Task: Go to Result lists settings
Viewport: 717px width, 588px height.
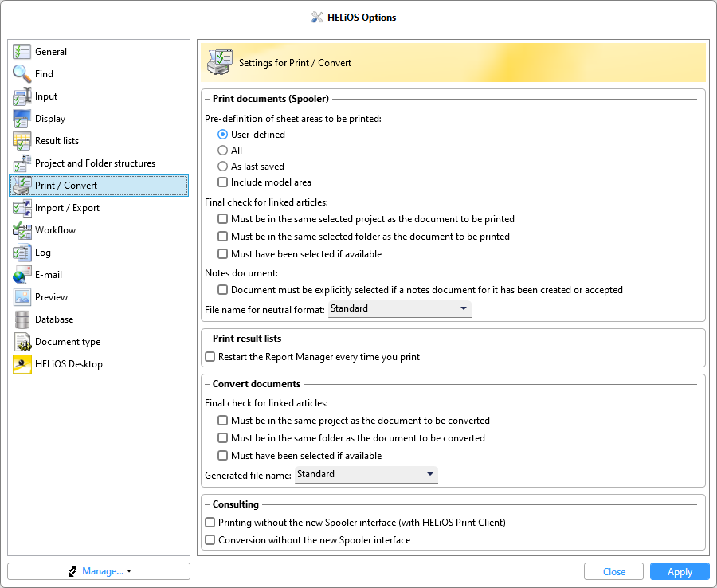Action: 99,141
